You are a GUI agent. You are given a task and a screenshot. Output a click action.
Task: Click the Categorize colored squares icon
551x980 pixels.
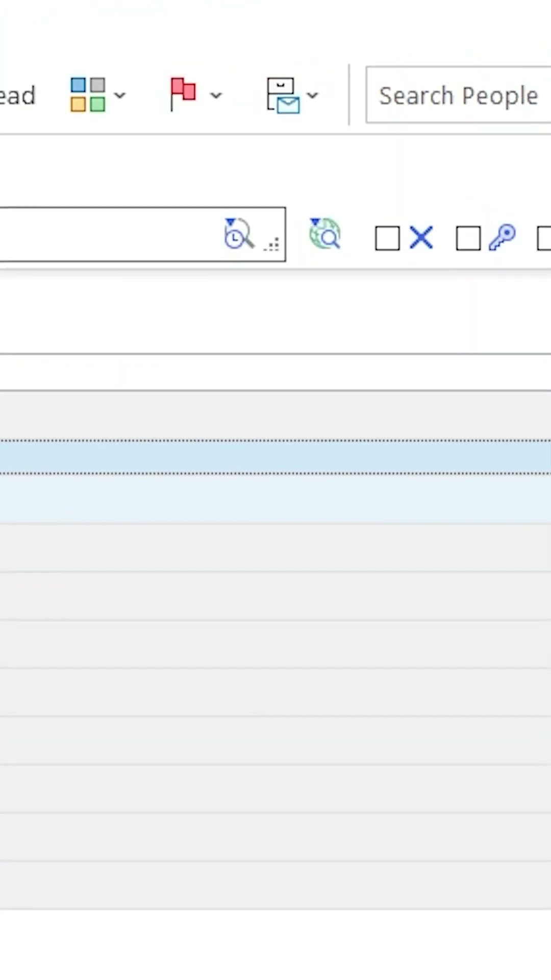coord(88,94)
